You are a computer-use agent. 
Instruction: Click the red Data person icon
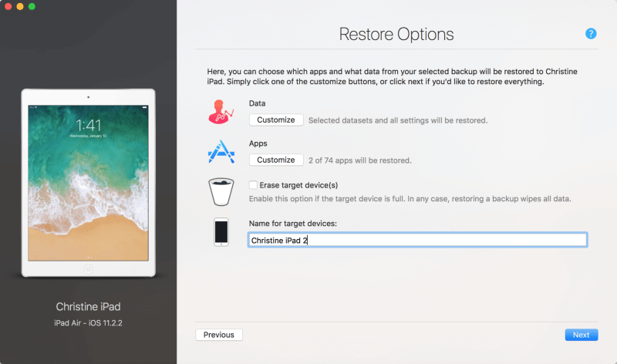221,113
